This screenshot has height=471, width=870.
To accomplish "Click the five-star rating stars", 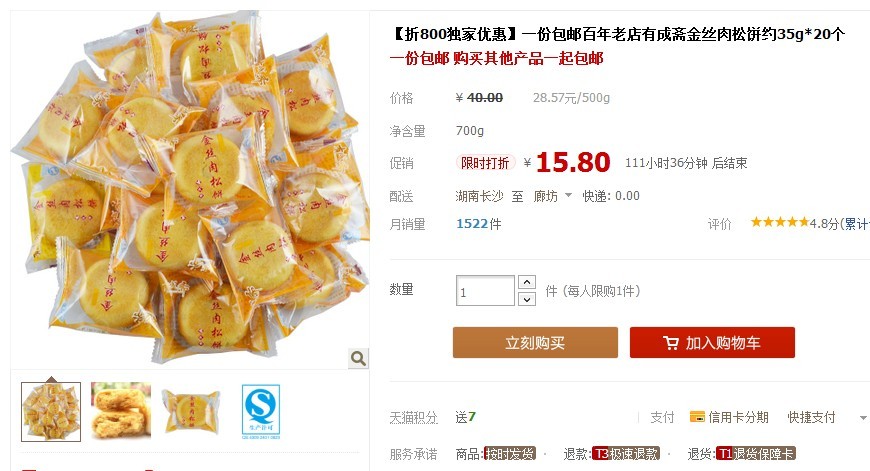I will click(x=780, y=222).
